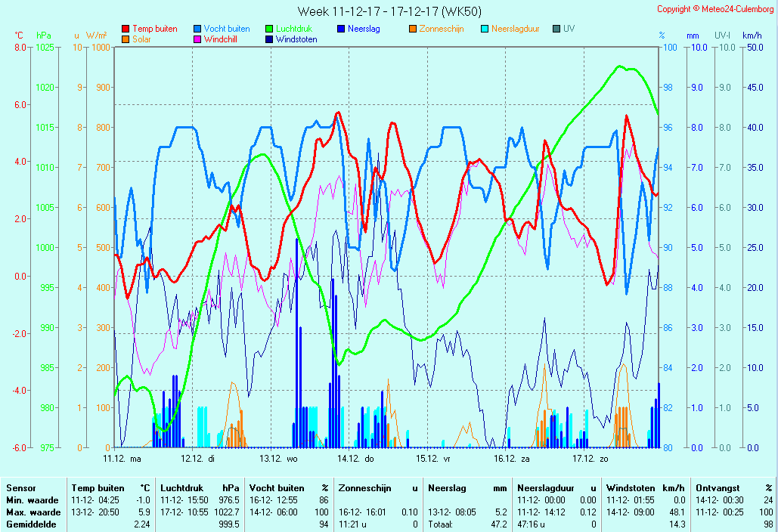The image size is (778, 532).
Task: Click the blue Neerslag legend swatch
Action: click(x=341, y=29)
